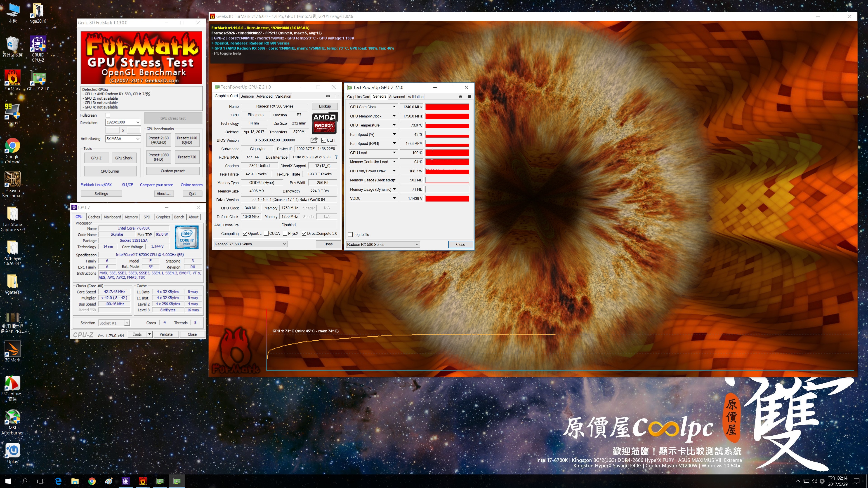Expand the Fan Speed (RPM) sensor dropdown

click(394, 143)
